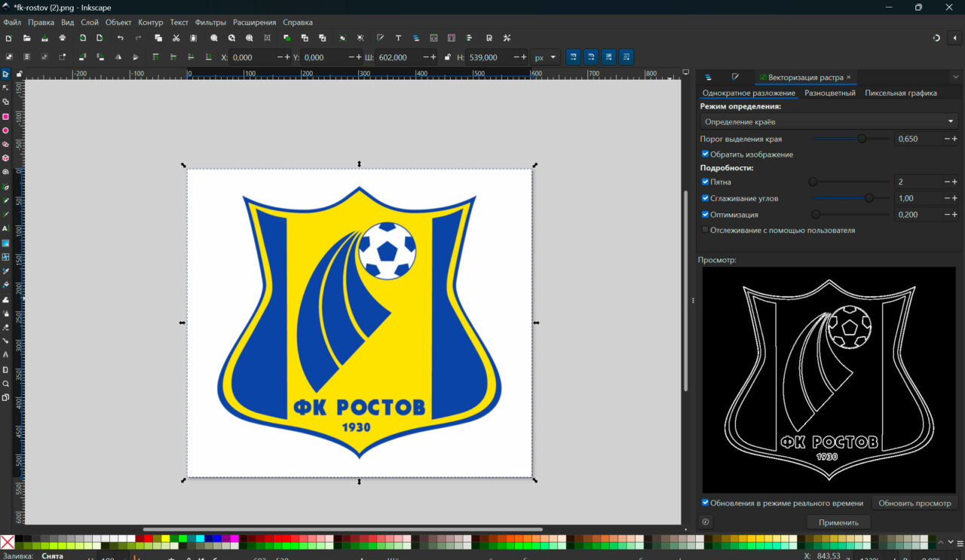Screen dimensions: 965x560
Task: Close the 'Векторизация растра' panel tab
Action: coord(848,77)
